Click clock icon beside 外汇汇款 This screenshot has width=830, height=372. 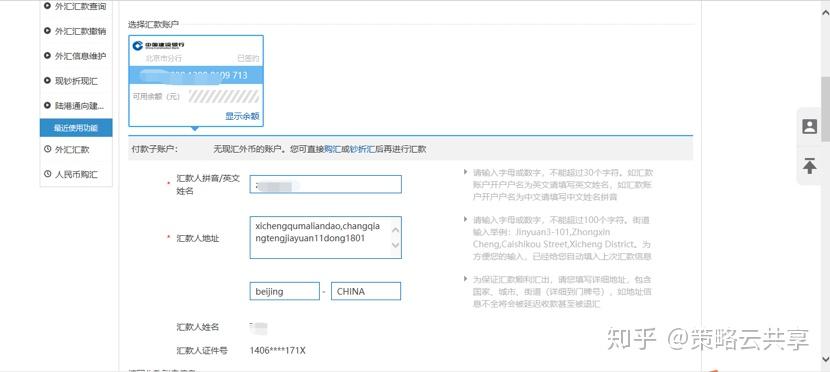(47, 150)
